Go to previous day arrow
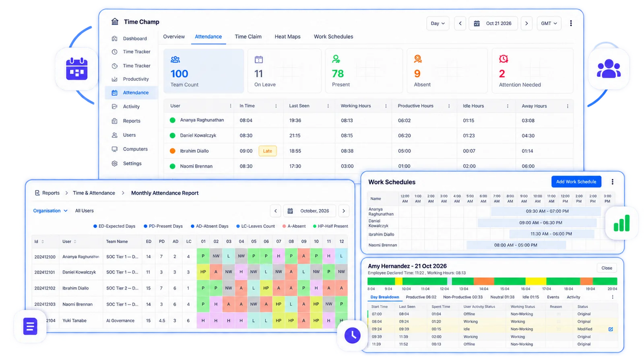The height and width of the screenshot is (362, 644). [x=460, y=23]
